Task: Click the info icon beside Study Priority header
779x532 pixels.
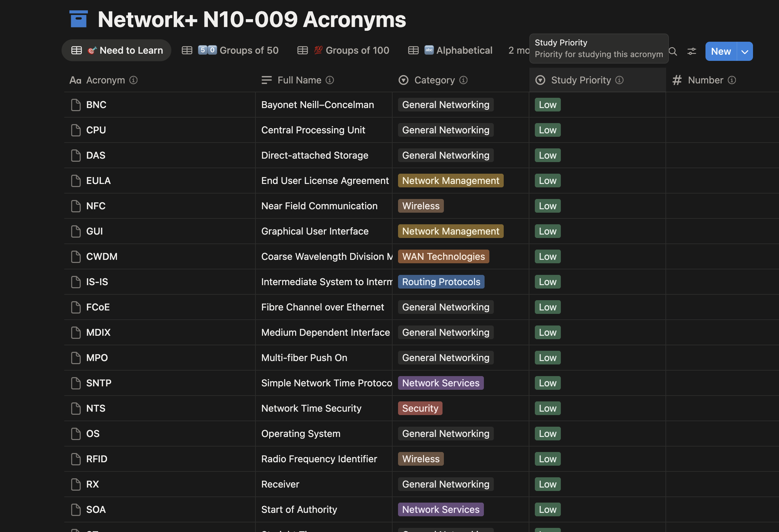Action: 619,80
